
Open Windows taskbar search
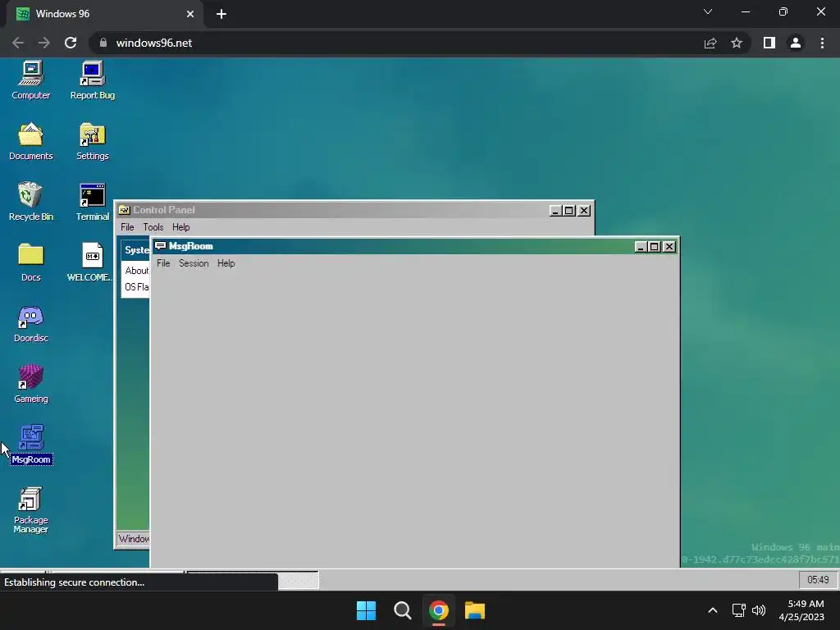(402, 610)
